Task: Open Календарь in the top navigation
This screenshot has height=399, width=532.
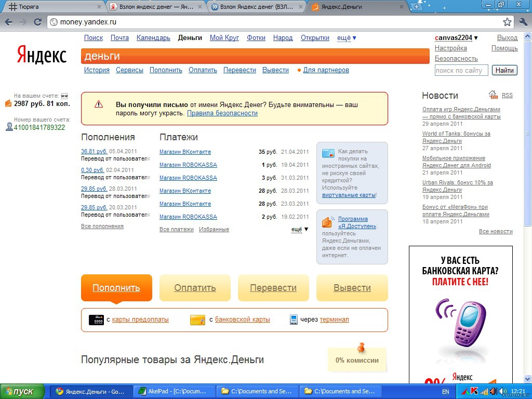Action: pos(153,37)
